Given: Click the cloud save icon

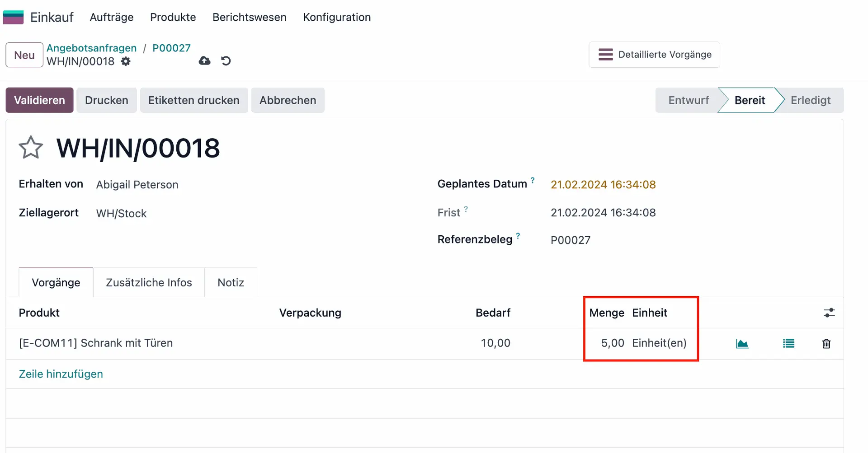Looking at the screenshot, I should coord(204,61).
